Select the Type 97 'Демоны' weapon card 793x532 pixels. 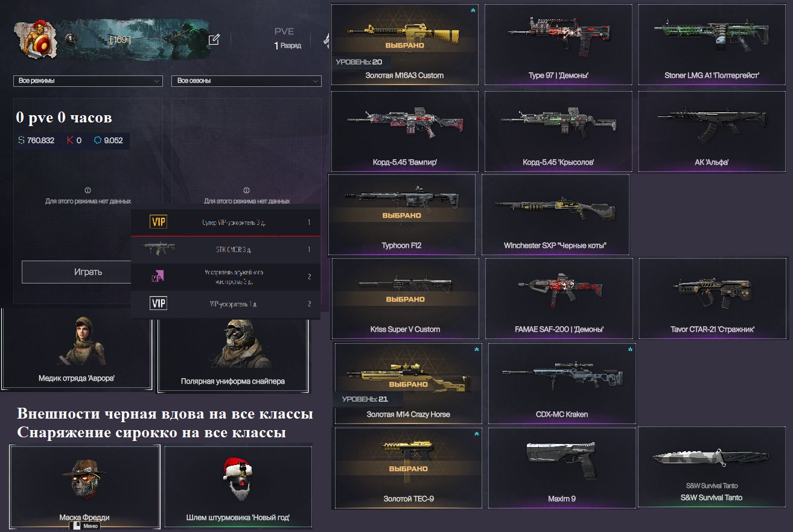(558, 45)
